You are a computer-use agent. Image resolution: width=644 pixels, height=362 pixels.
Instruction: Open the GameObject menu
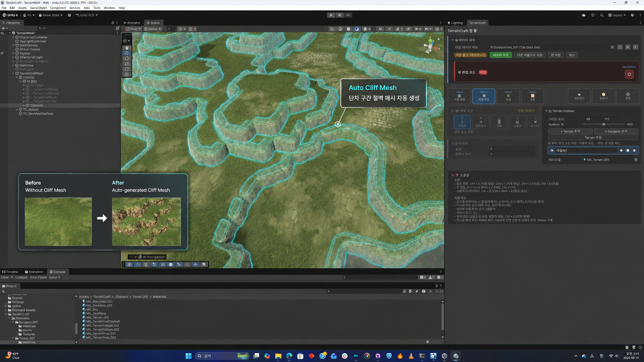[x=38, y=8]
